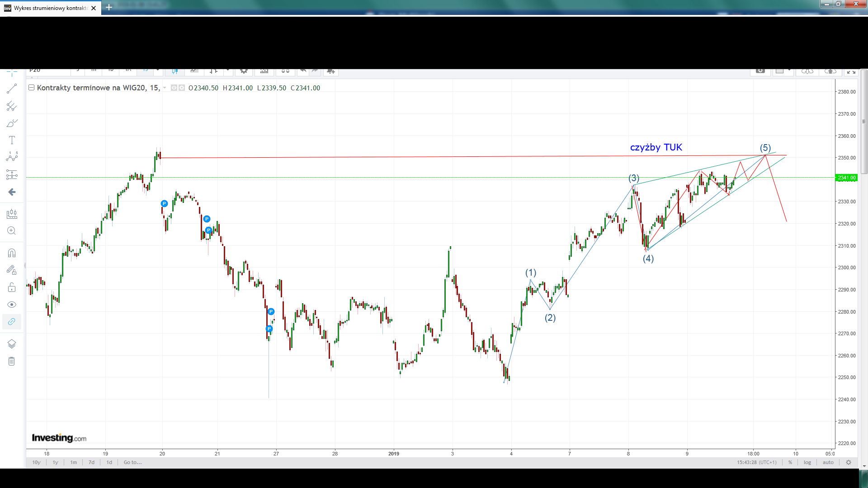
Task: Click the chart settings gear at bottom right
Action: [849, 462]
